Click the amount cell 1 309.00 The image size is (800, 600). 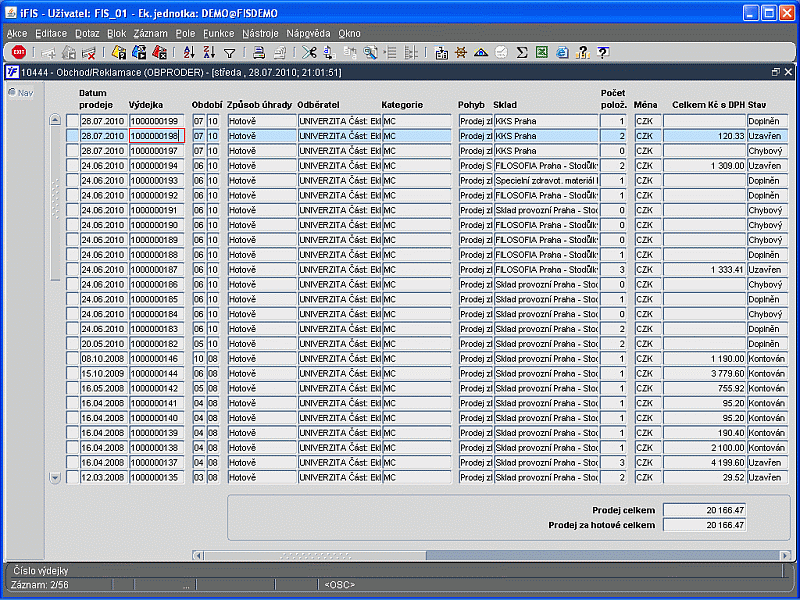(705, 165)
